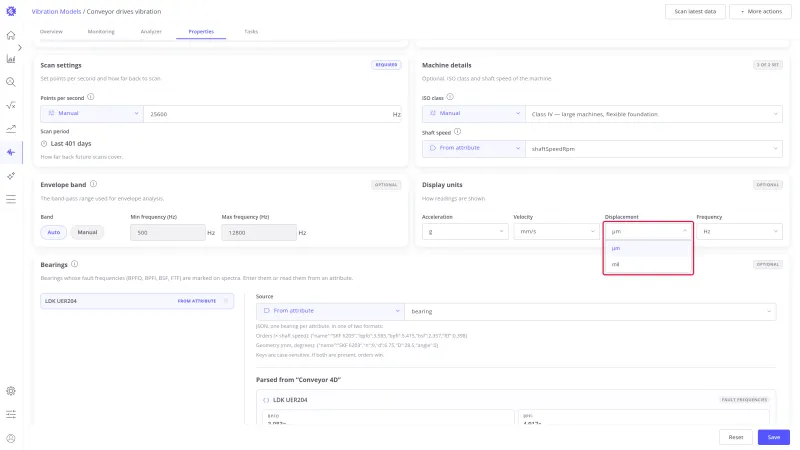Image resolution: width=800 pixels, height=450 pixels.
Task: Click the Max frequency 12800 field
Action: pos(259,233)
